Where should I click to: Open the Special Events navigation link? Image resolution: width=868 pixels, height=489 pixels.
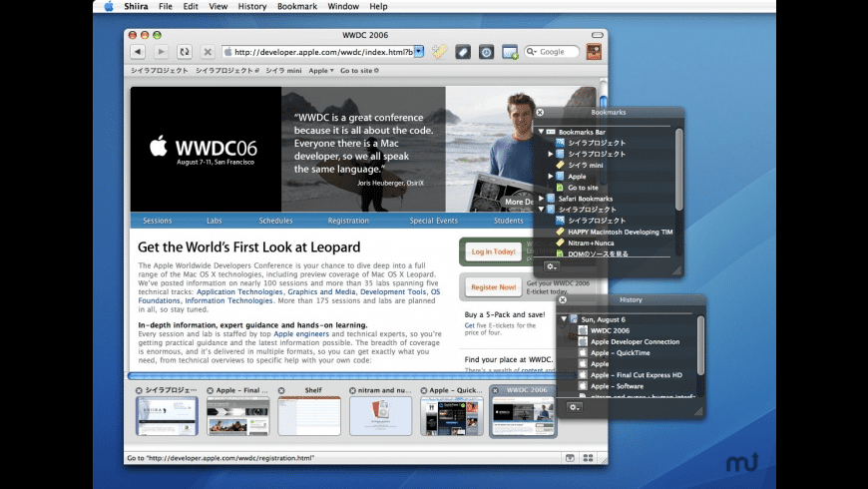(x=433, y=221)
